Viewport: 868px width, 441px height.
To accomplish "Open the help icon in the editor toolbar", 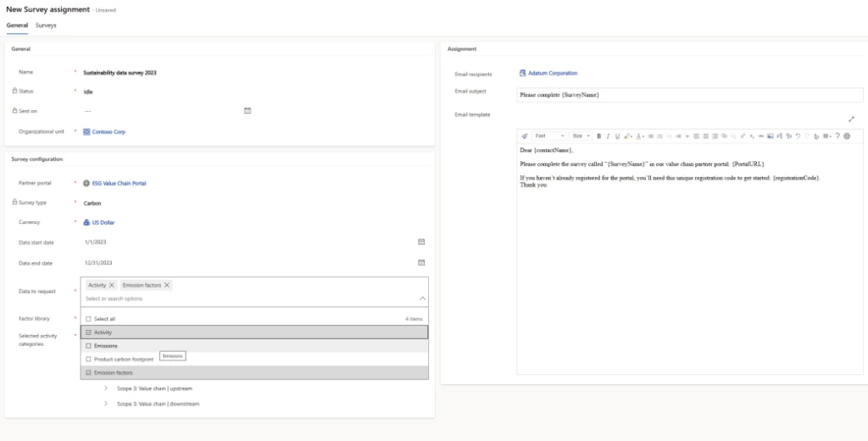I will coord(837,136).
